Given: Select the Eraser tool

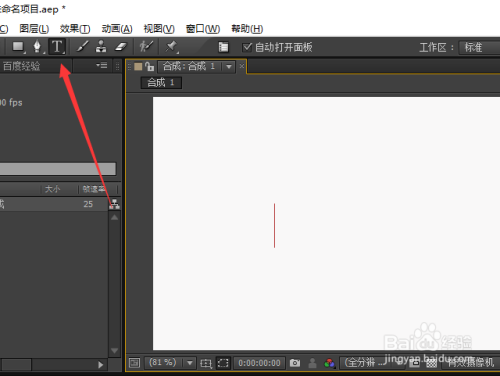Looking at the screenshot, I should (x=121, y=47).
